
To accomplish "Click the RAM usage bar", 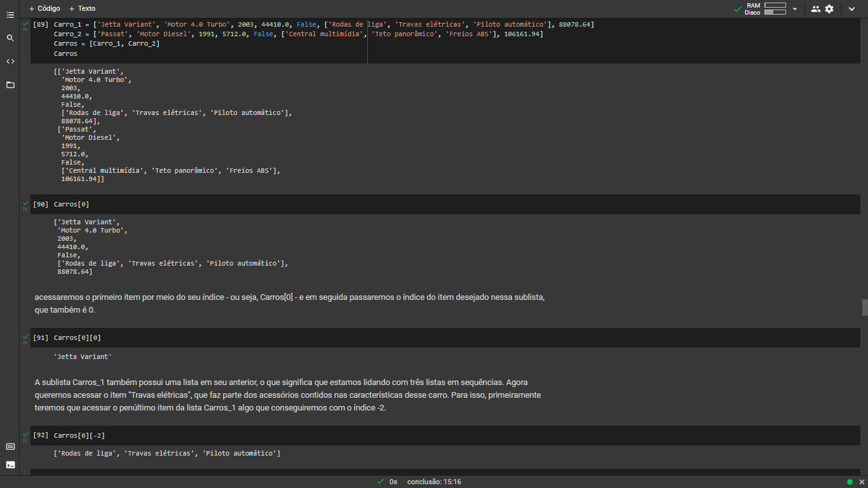I will [x=775, y=5].
